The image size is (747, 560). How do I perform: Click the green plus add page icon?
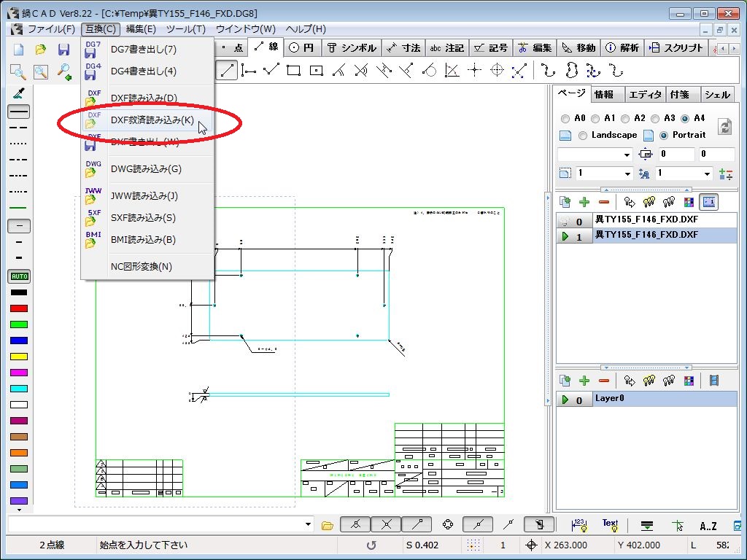click(584, 203)
